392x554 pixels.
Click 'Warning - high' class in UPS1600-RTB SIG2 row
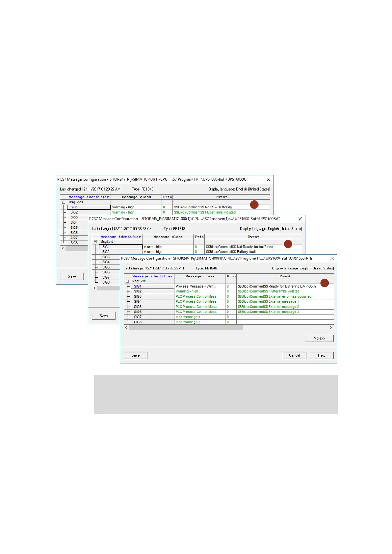pyautogui.click(x=200, y=291)
